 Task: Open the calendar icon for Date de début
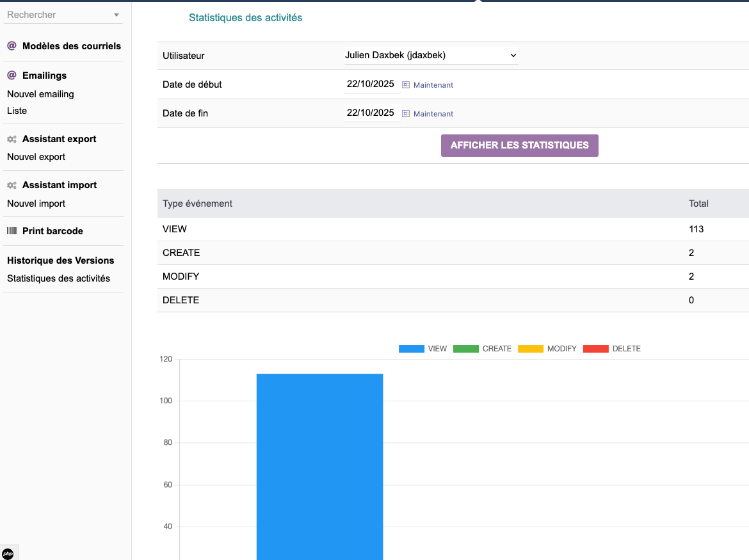406,84
